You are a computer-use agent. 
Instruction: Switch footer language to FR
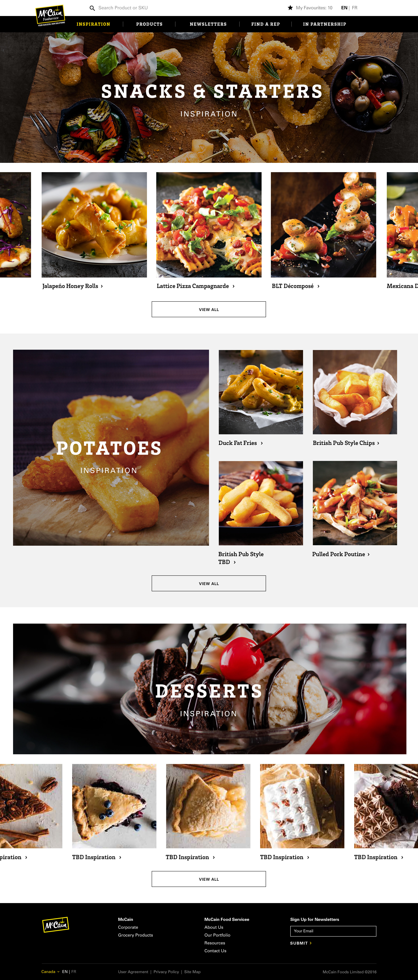(74, 972)
